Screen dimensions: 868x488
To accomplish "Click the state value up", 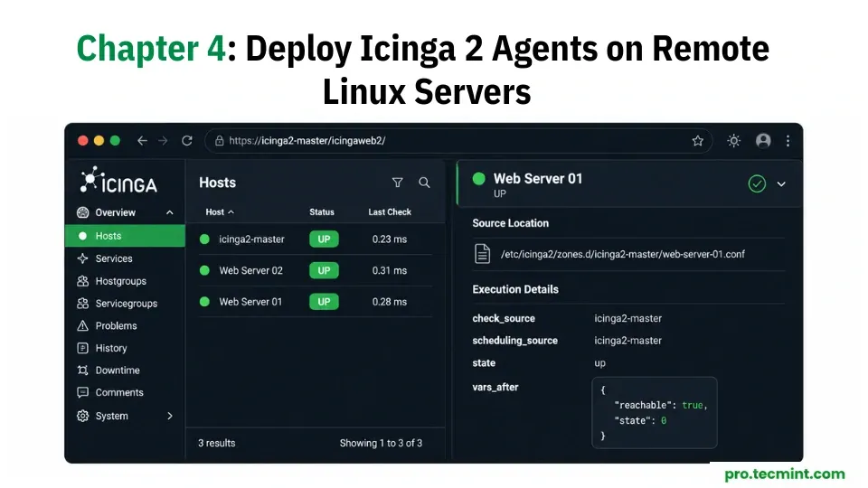I will 600,363.
